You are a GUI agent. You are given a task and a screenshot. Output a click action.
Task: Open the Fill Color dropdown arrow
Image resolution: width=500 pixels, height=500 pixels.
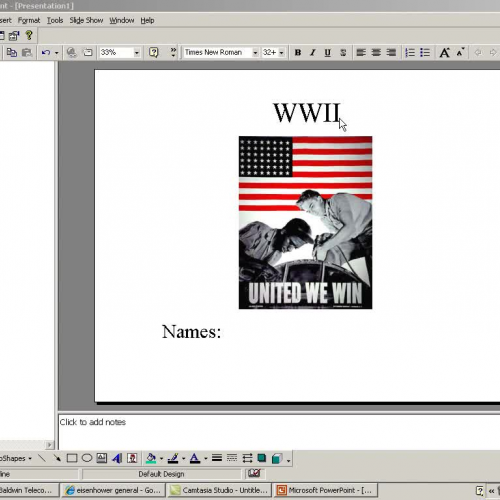click(161, 459)
